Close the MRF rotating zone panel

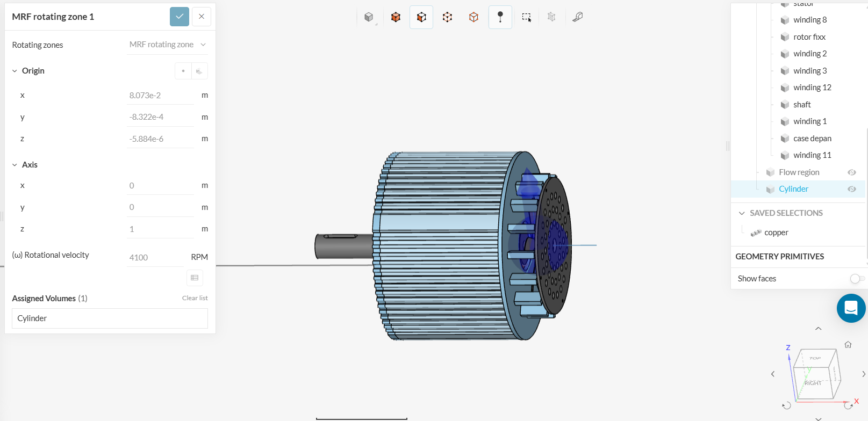pos(202,17)
